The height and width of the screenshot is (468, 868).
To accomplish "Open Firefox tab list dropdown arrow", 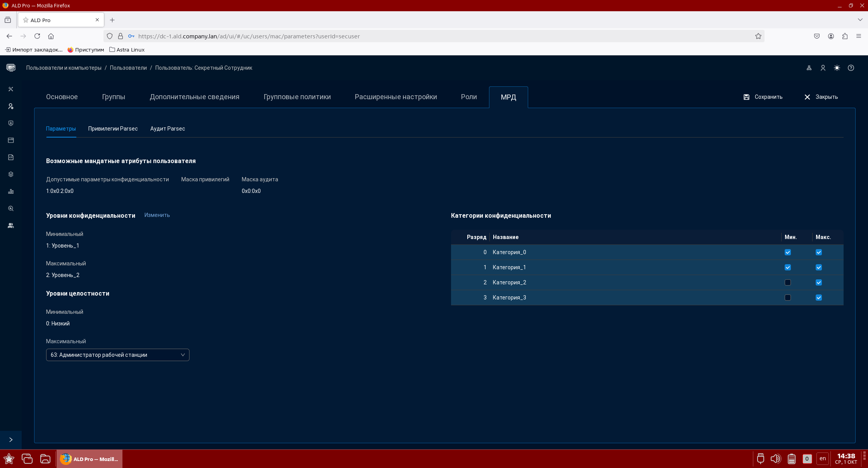I will click(860, 20).
